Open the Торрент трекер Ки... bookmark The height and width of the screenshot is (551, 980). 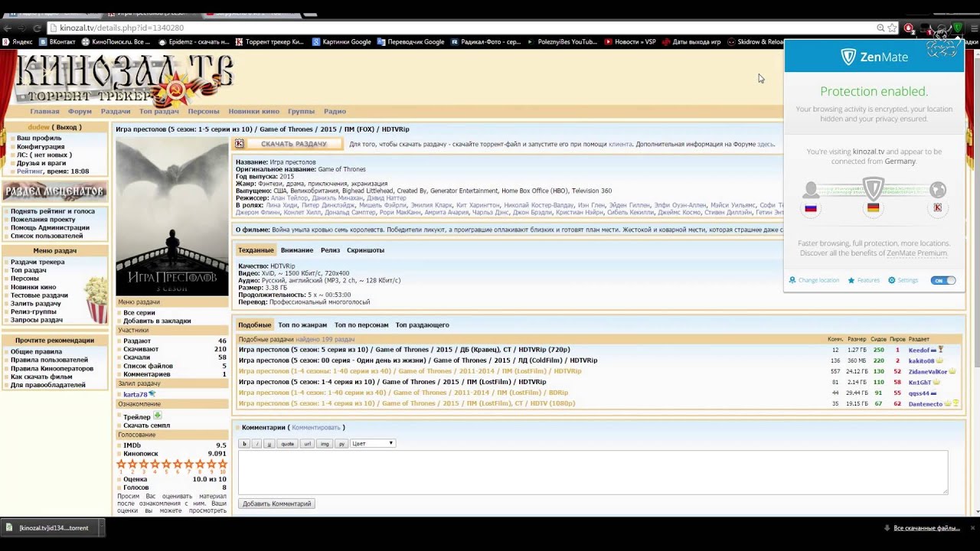pyautogui.click(x=269, y=42)
